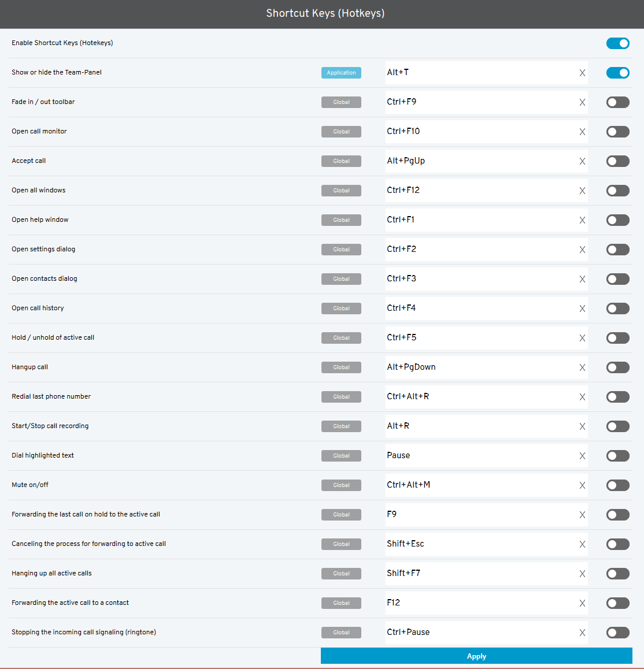Clear the Ctrl+F4 call history shortcut
Viewport: 644px width, 669px height.
pos(582,309)
